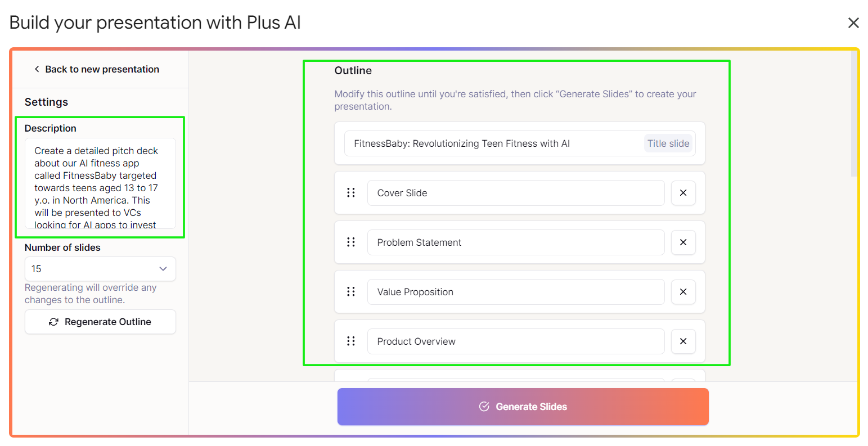Screen dimensions: 868x446
Task: Open the Number of slides dropdown
Action: tap(100, 269)
